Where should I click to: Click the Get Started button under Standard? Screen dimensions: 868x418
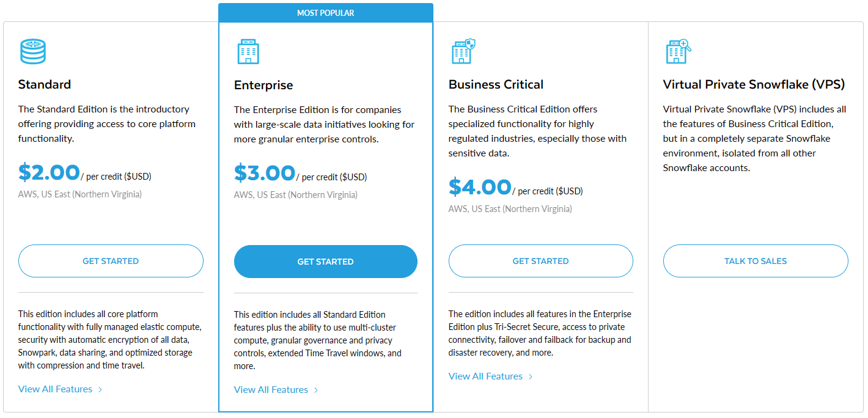[x=111, y=261]
